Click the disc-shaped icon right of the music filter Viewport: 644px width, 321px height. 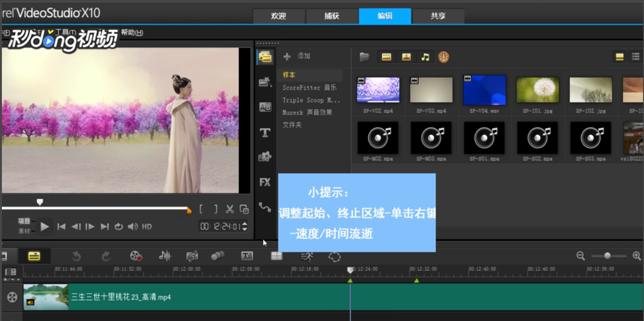click(444, 57)
